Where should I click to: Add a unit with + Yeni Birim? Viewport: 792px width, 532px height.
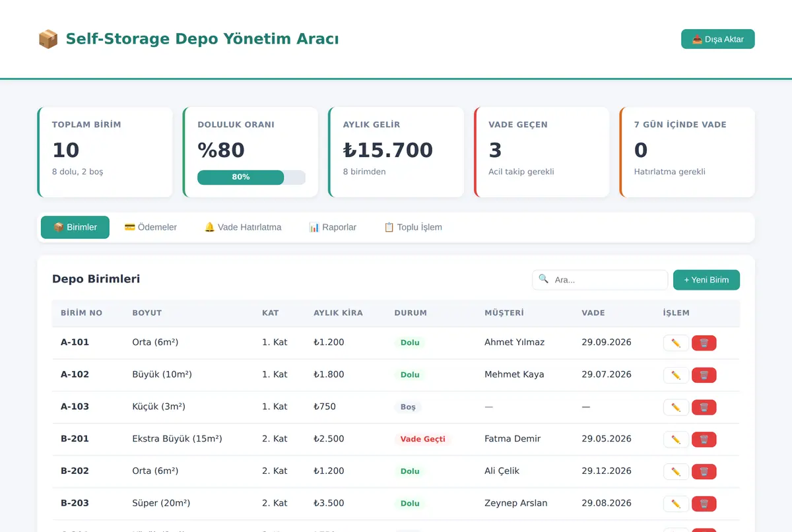click(706, 280)
